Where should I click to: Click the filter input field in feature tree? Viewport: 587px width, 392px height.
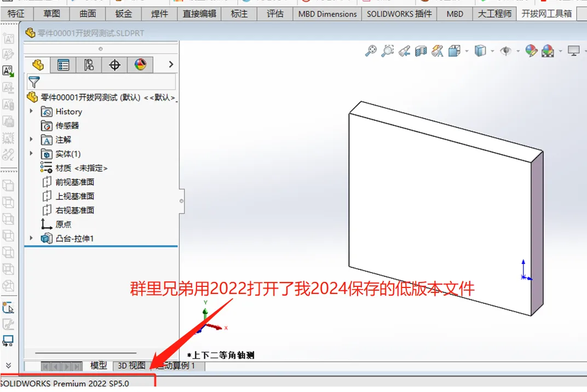tap(101, 82)
